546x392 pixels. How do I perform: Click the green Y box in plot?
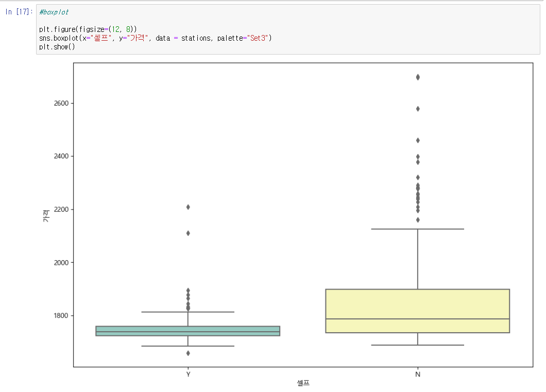[x=187, y=331]
